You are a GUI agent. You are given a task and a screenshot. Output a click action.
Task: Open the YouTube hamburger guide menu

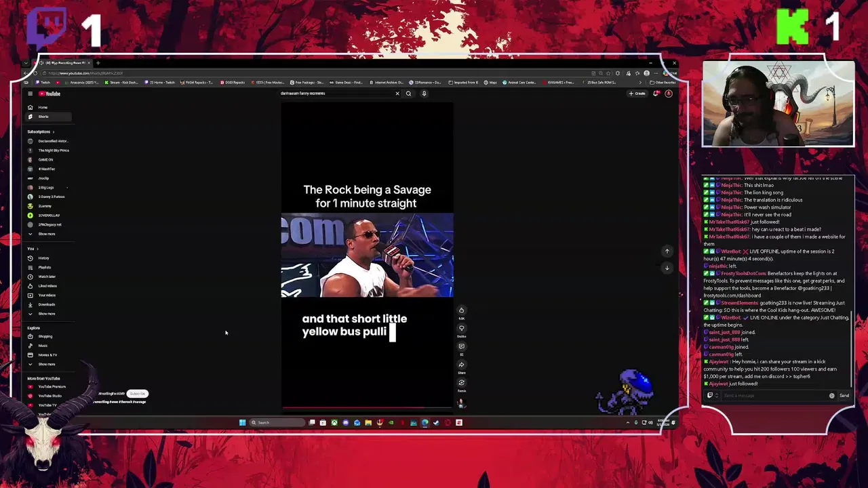click(30, 94)
